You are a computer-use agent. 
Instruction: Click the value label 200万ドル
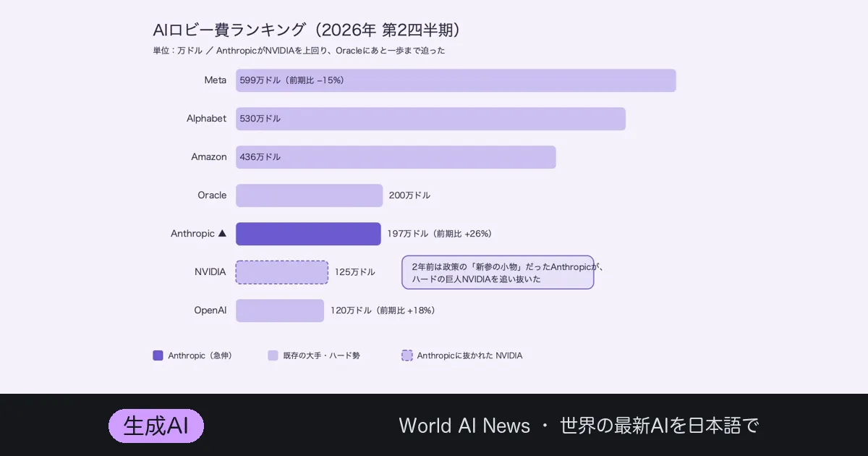[409, 195]
